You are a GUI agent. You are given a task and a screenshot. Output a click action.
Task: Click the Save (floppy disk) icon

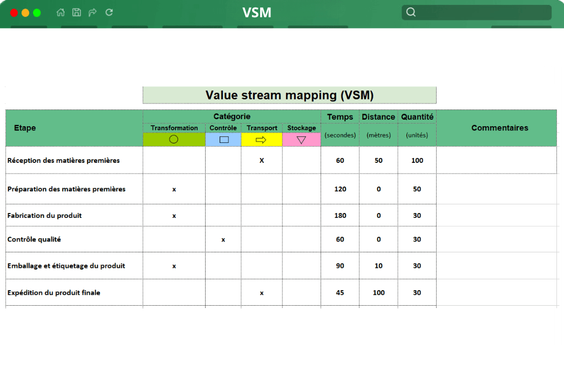pos(76,12)
